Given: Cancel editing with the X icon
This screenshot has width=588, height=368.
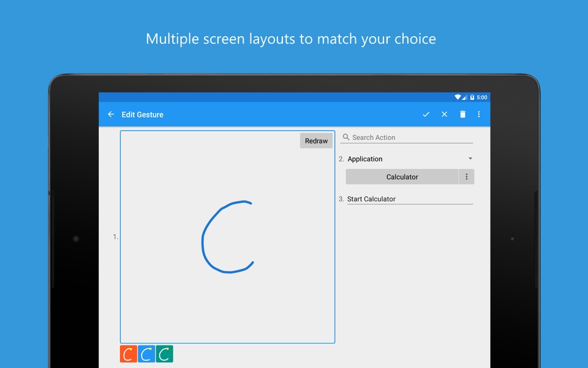Looking at the screenshot, I should (x=445, y=114).
